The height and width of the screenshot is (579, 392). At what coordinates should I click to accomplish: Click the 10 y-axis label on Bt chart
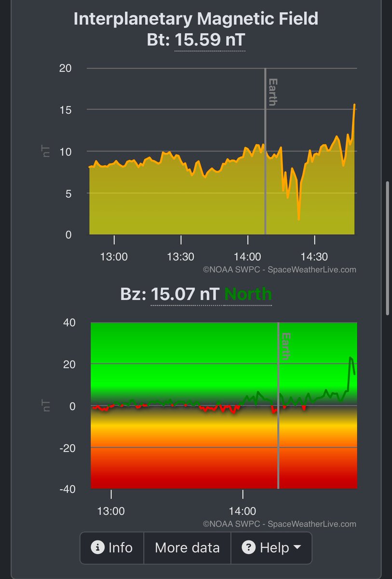point(65,152)
